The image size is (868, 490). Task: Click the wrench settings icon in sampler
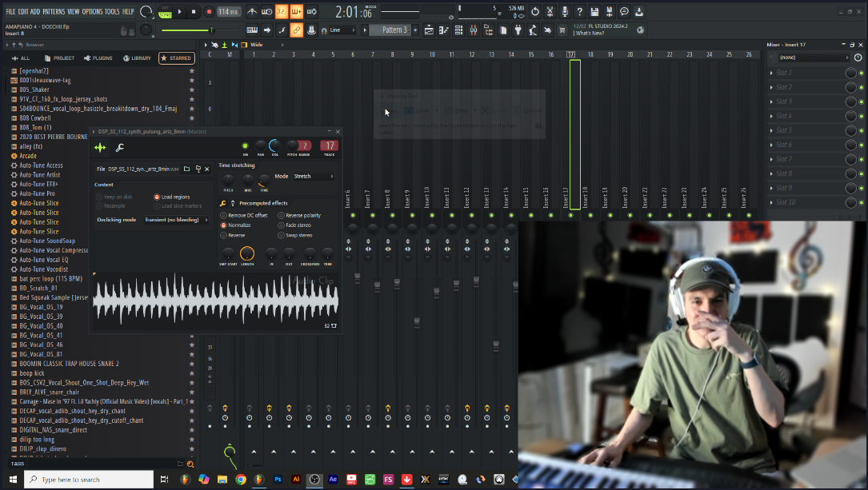(119, 147)
